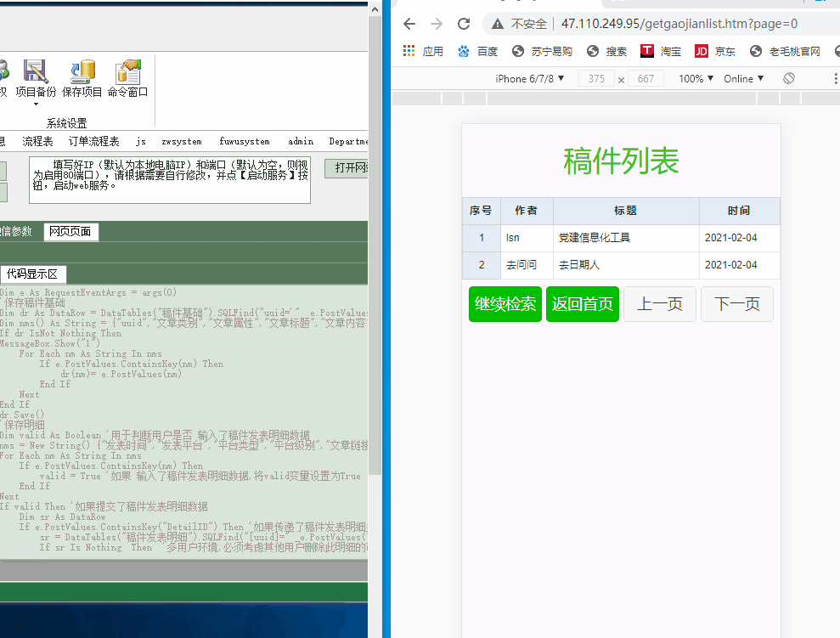
Task: Click the 百度 bookmark icon
Action: pyautogui.click(x=465, y=51)
